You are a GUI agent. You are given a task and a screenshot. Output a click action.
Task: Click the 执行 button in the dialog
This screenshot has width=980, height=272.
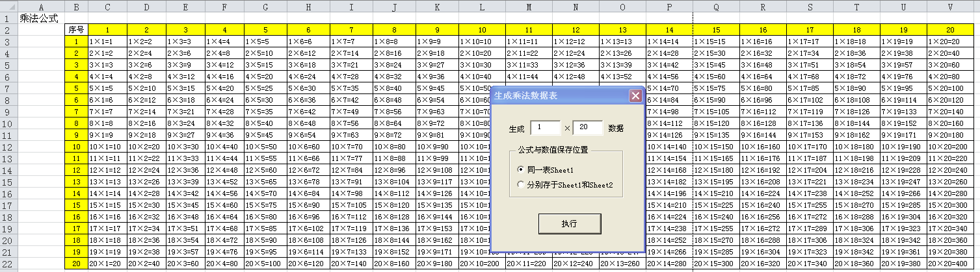pos(569,223)
